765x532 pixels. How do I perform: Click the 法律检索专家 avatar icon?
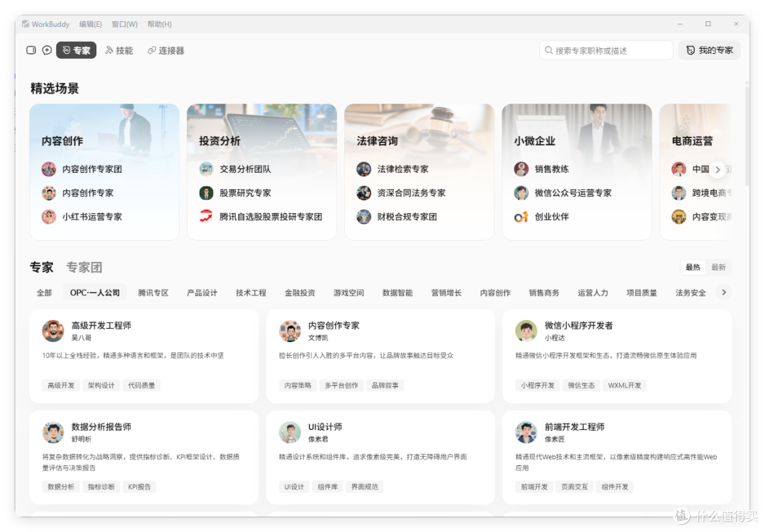[x=364, y=169]
